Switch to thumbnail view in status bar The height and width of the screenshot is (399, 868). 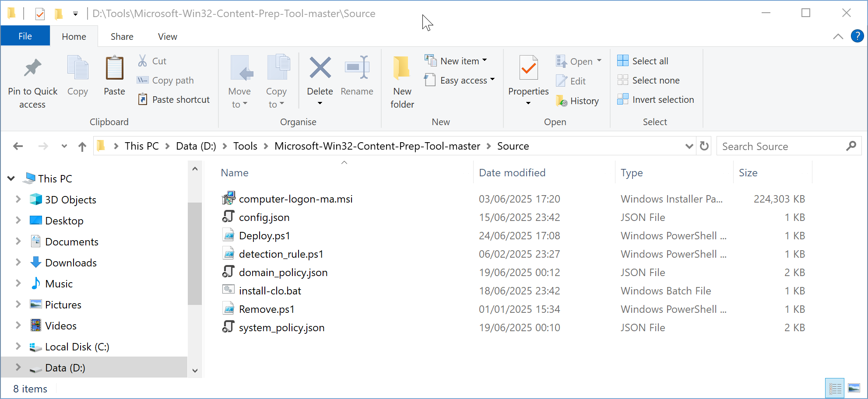pos(854,388)
